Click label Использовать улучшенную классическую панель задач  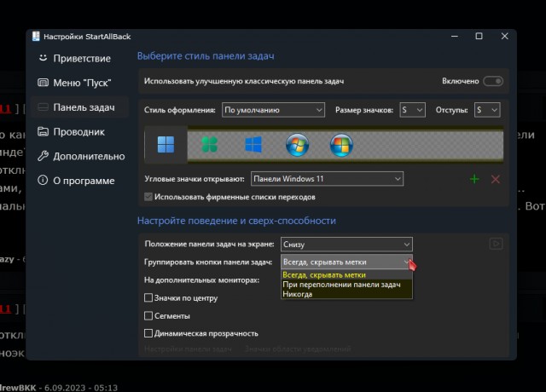coord(244,81)
